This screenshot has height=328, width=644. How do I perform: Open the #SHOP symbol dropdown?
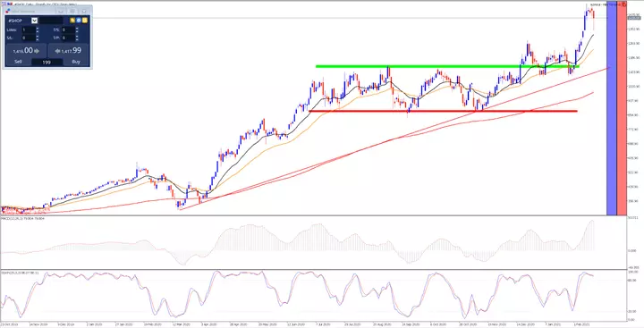(x=35, y=21)
